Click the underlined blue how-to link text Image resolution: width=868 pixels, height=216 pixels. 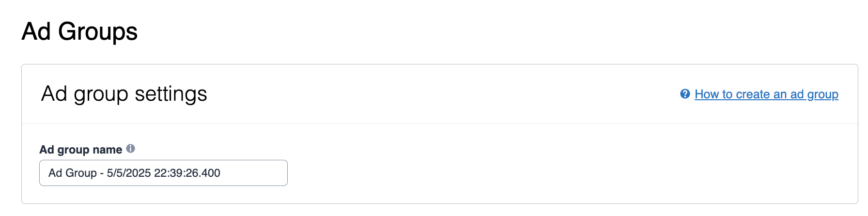(766, 94)
